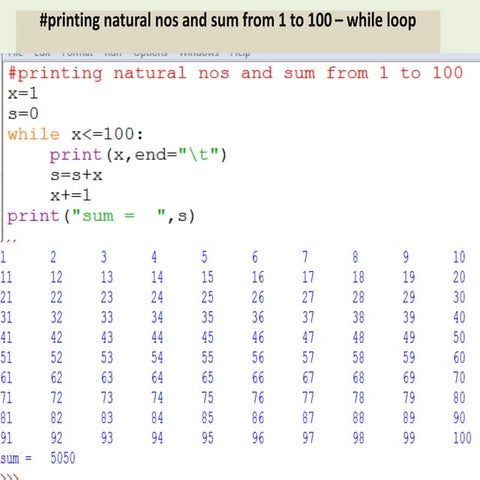Click the output value 5050
The image size is (480, 480).
[63, 458]
